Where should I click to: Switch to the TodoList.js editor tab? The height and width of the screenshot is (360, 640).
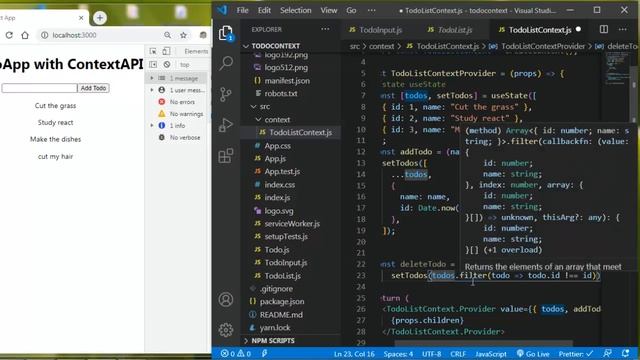tap(450, 30)
